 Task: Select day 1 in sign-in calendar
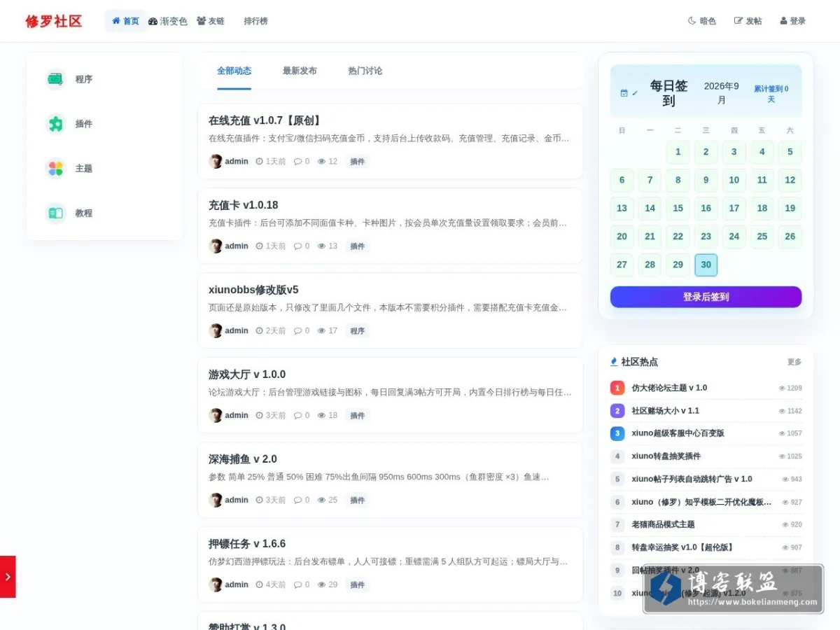click(678, 152)
